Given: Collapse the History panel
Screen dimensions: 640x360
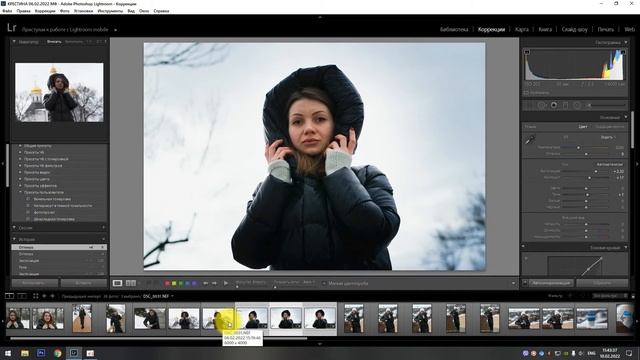Looking at the screenshot, I should [x=14, y=239].
